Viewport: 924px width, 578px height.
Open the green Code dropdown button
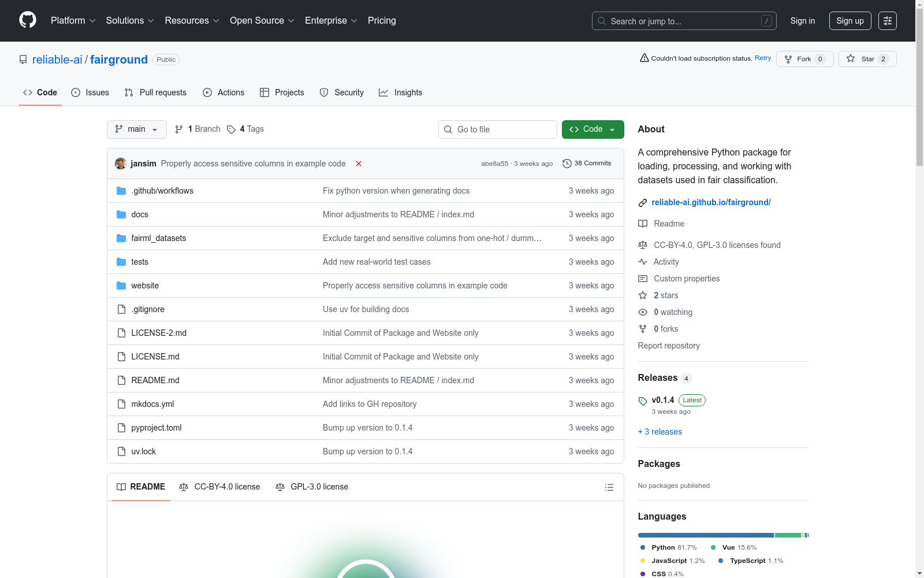point(593,129)
